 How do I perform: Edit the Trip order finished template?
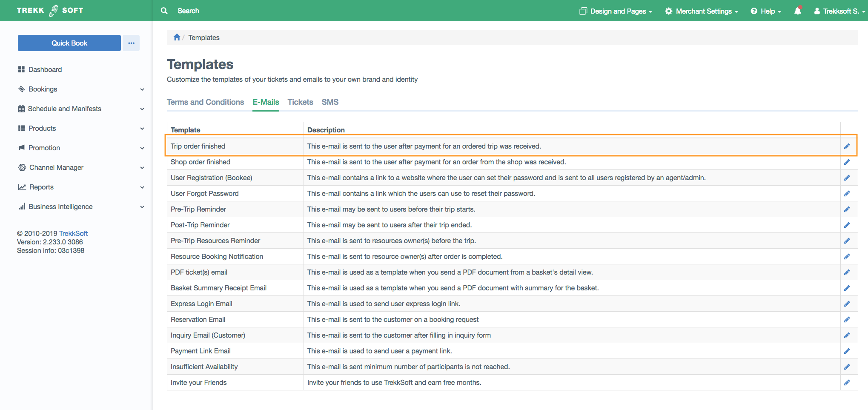coord(847,146)
